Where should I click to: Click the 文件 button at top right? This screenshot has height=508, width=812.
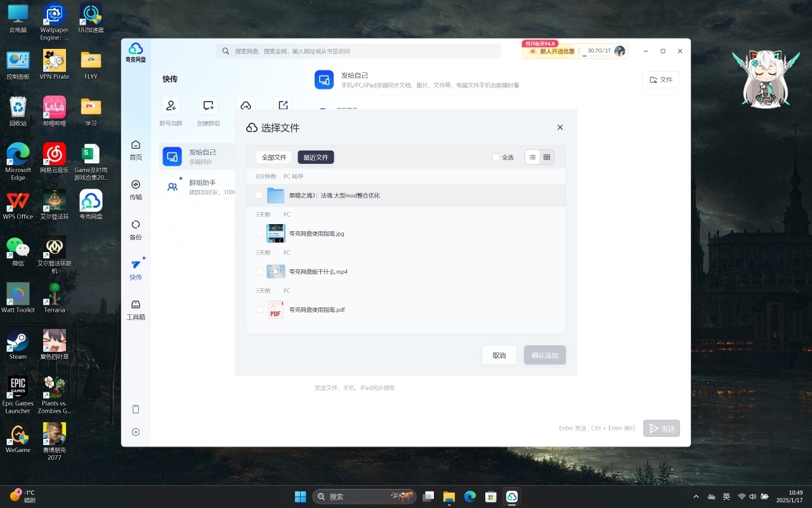click(x=661, y=79)
